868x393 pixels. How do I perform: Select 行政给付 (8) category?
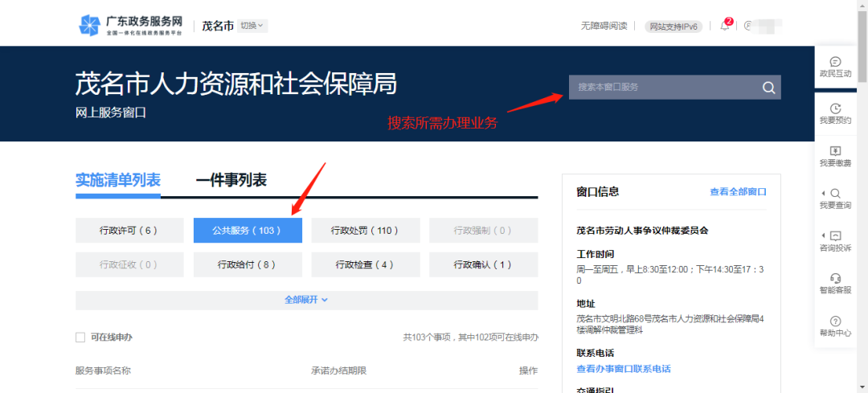[248, 264]
